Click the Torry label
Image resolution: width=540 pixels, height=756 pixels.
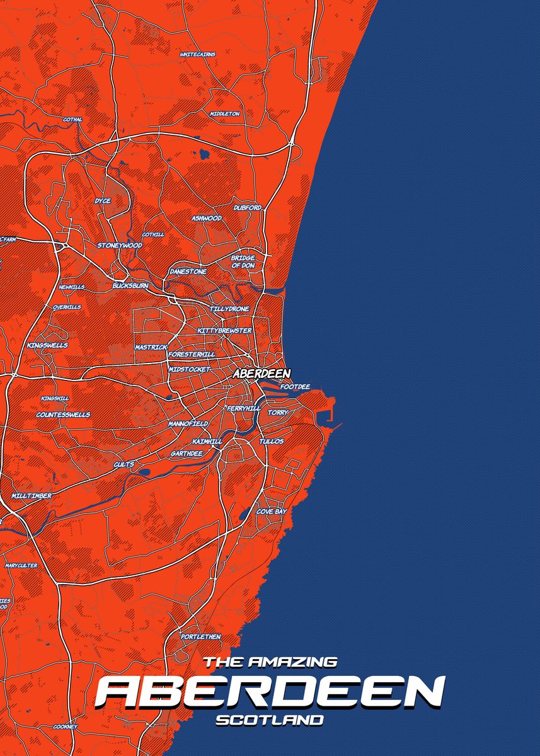click(278, 413)
